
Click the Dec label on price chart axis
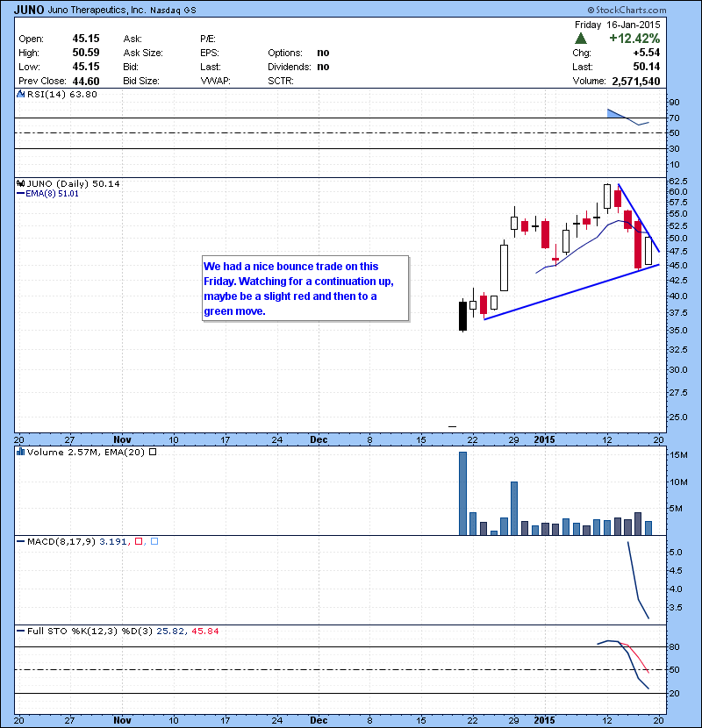[x=319, y=439]
